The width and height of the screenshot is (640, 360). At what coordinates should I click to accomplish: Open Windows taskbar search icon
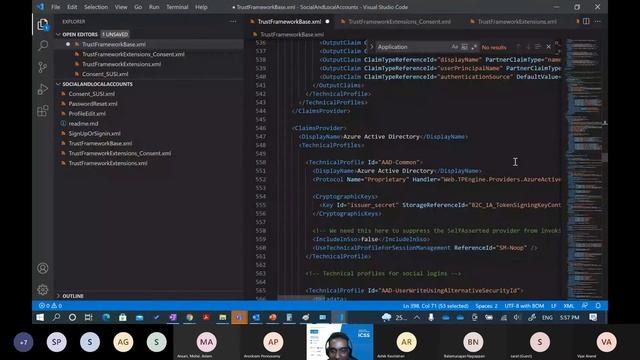(x=56, y=317)
